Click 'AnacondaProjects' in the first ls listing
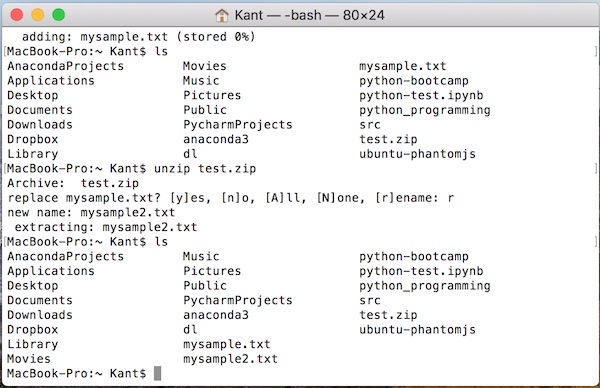The height and width of the screenshot is (388, 600). click(x=65, y=66)
